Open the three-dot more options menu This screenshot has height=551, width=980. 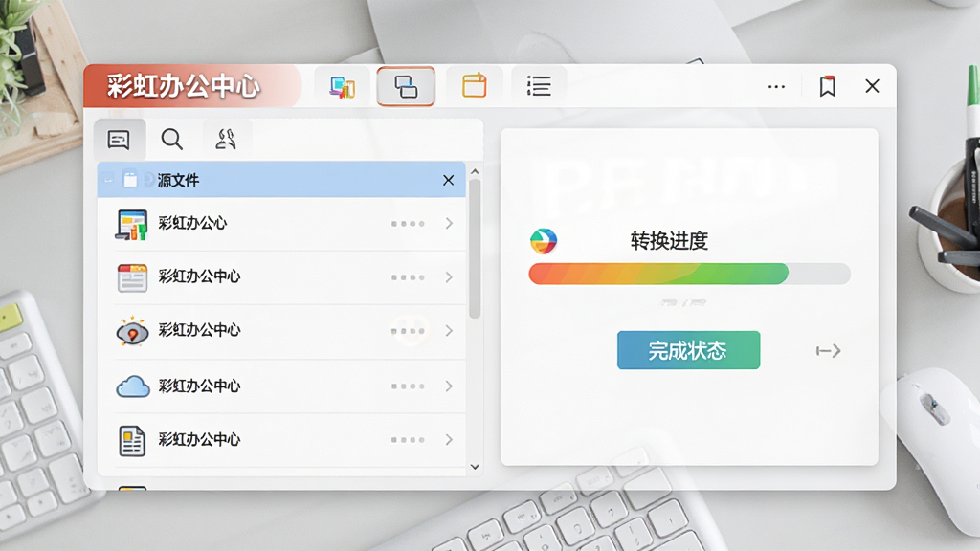click(x=776, y=87)
